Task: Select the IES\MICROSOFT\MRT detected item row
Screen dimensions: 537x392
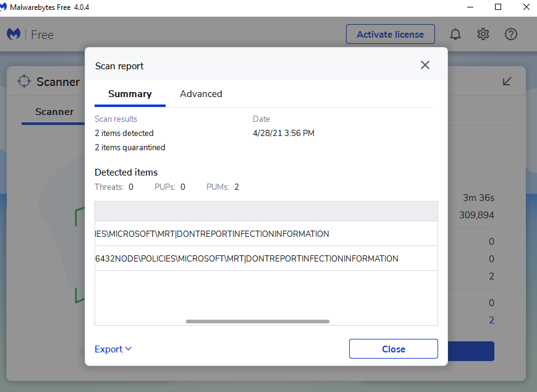Action: [266, 234]
